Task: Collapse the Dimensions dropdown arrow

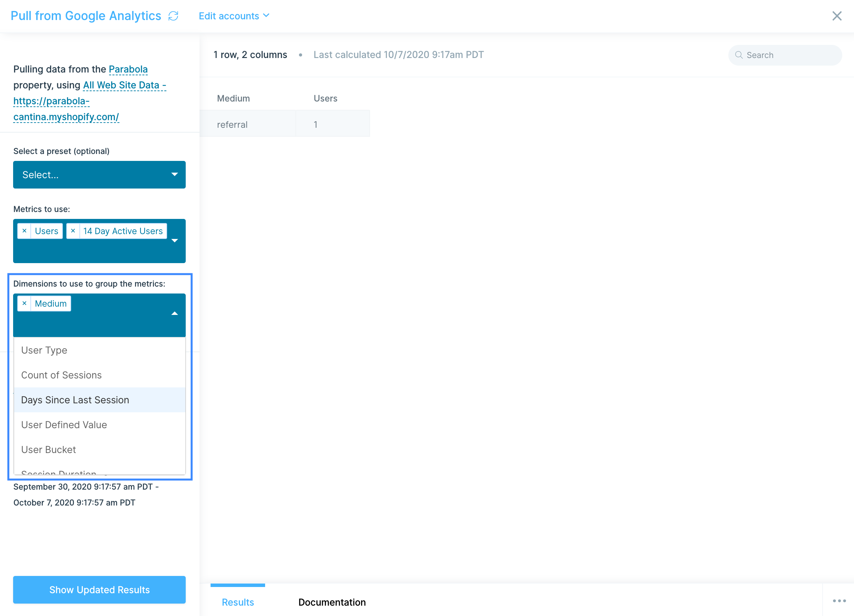Action: pyautogui.click(x=174, y=313)
